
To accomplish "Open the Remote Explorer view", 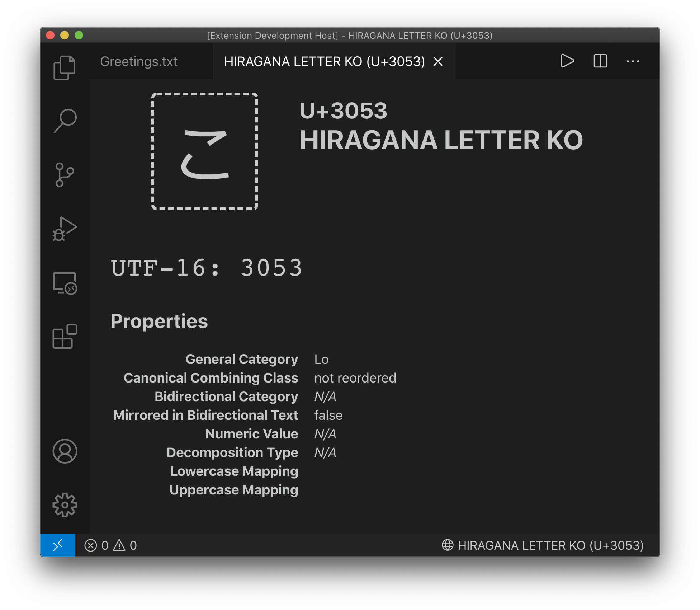I will click(x=65, y=283).
